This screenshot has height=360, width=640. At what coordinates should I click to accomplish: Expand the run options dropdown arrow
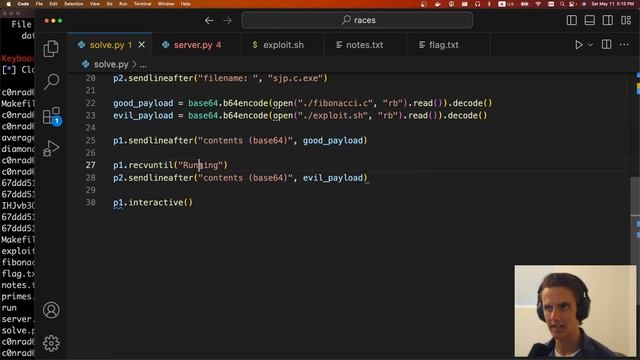pos(590,45)
